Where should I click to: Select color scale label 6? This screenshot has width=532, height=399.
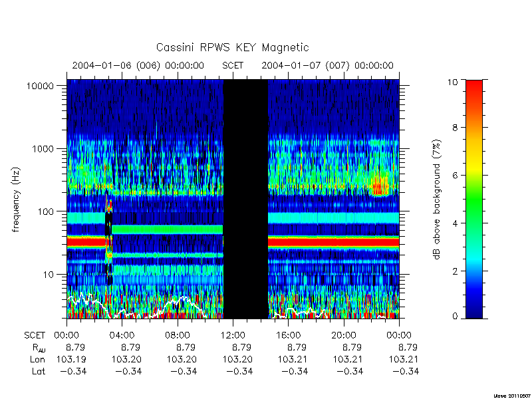455,176
